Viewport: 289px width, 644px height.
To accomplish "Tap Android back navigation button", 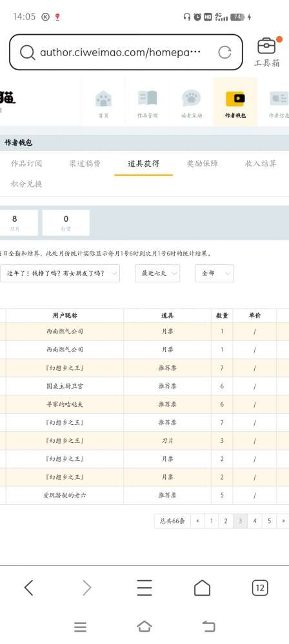I will 208,627.
